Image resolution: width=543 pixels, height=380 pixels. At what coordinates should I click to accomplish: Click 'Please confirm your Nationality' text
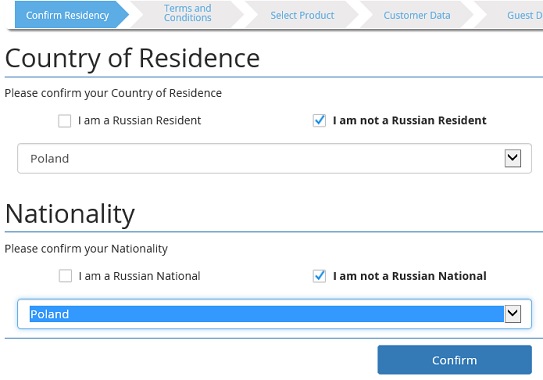coord(86,249)
